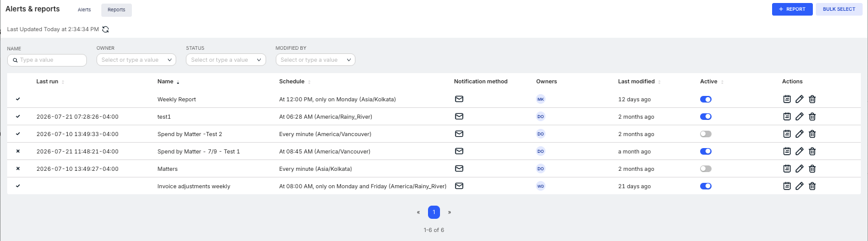Image resolution: width=868 pixels, height=241 pixels.
Task: Edit Spend by Matter -Test 2 report
Action: pyautogui.click(x=800, y=134)
